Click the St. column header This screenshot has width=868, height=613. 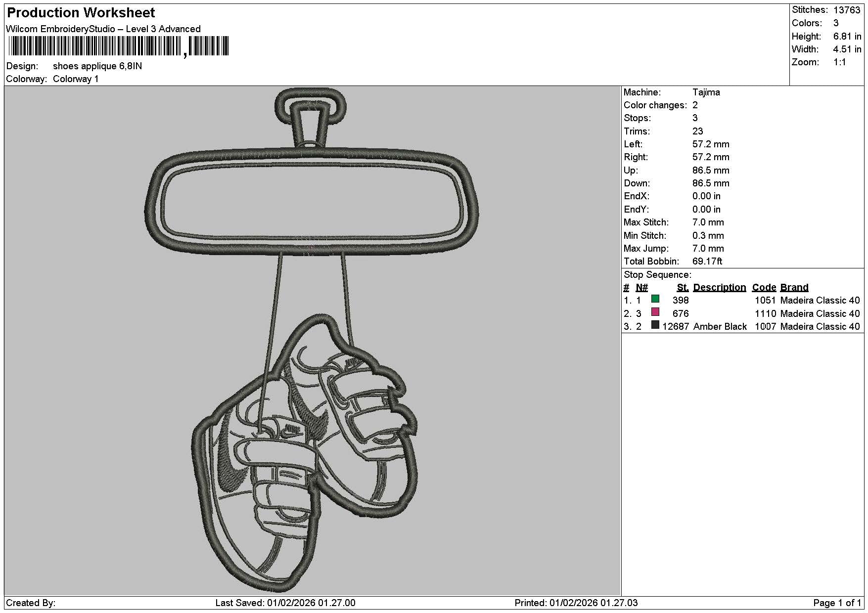(x=683, y=288)
